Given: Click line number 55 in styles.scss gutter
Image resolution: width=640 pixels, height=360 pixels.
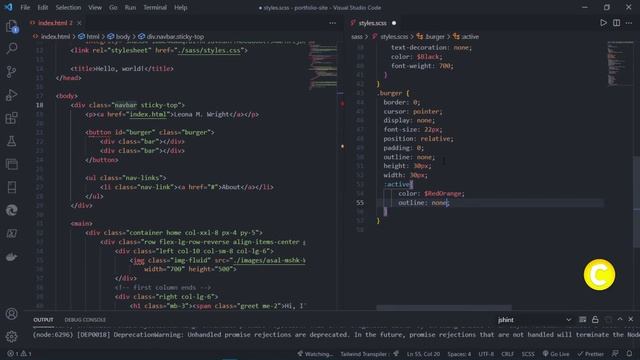Looking at the screenshot, I should click(x=360, y=203).
